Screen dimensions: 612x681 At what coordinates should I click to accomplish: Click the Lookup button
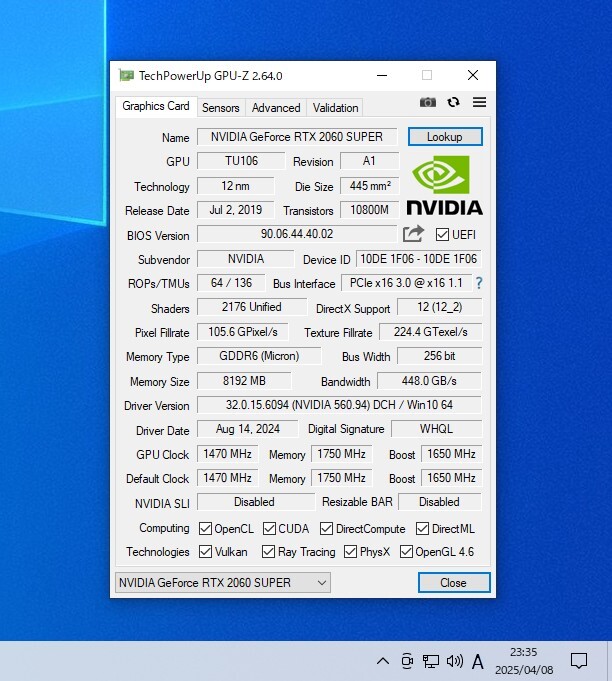[445, 137]
